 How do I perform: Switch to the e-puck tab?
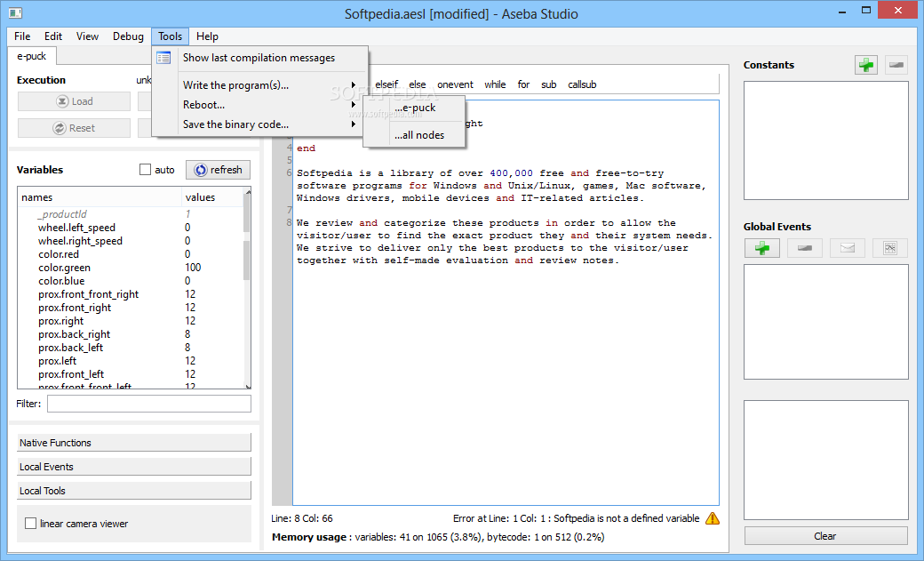[32, 56]
